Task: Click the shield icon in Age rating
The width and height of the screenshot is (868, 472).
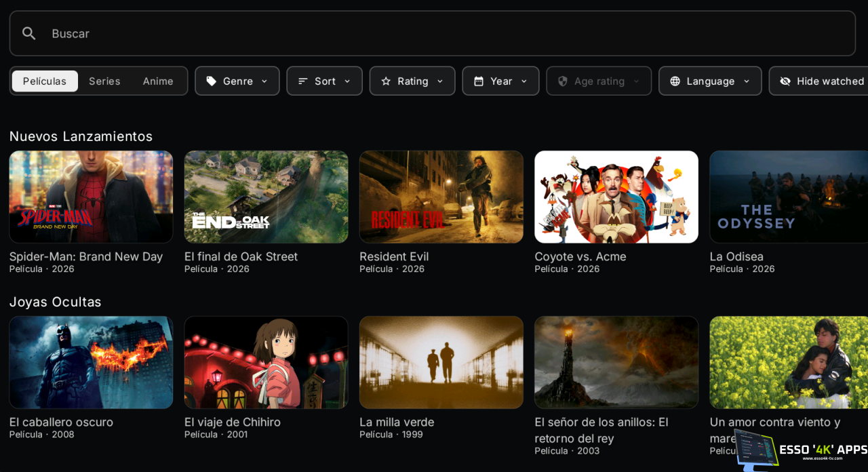Action: (562, 81)
